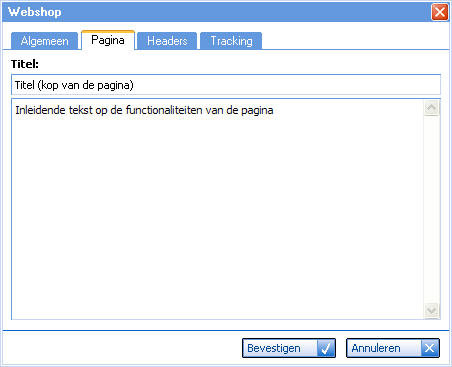452x367 pixels.
Task: Confirm with the Bevestigen button
Action: pyautogui.click(x=289, y=348)
